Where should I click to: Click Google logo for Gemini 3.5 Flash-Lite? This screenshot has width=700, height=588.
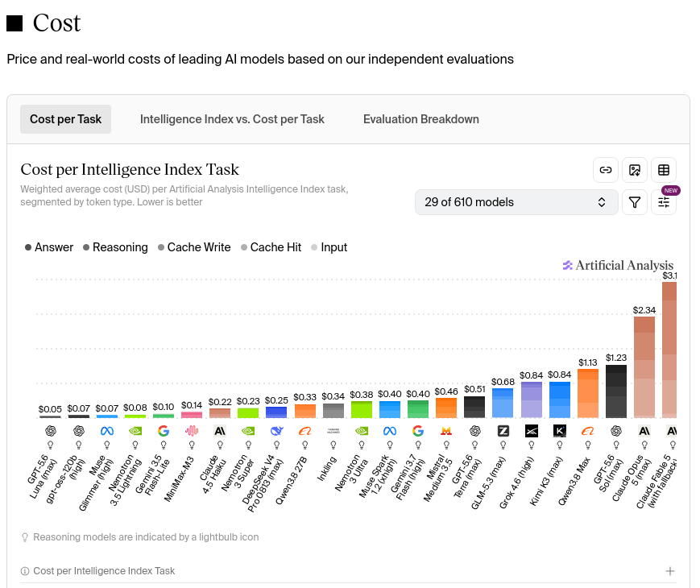coord(164,431)
